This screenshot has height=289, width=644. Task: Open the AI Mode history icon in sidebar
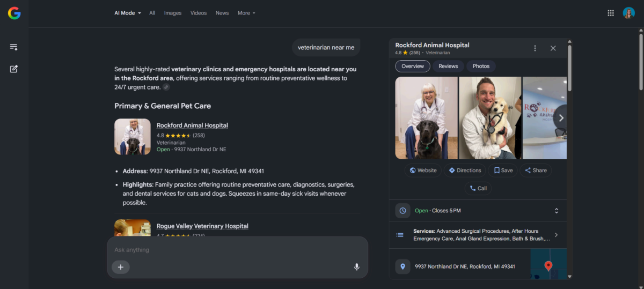pos(14,47)
